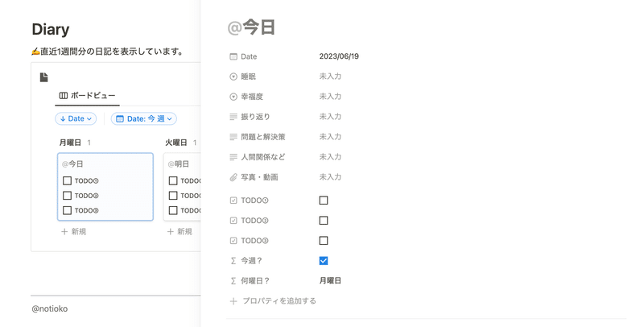
Task: Click 人間関係など empty value field
Action: 330,157
